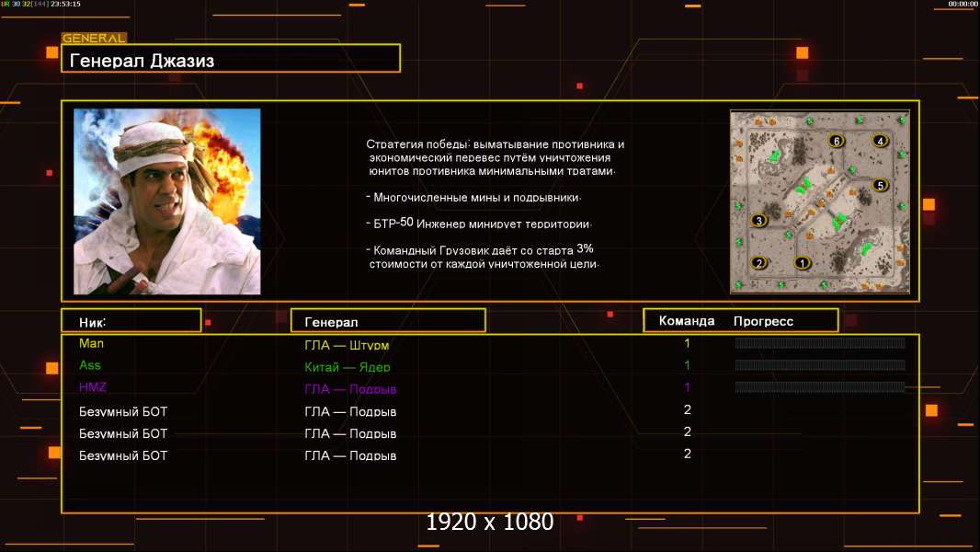
Task: Select player name 'Man'
Action: pyautogui.click(x=91, y=343)
